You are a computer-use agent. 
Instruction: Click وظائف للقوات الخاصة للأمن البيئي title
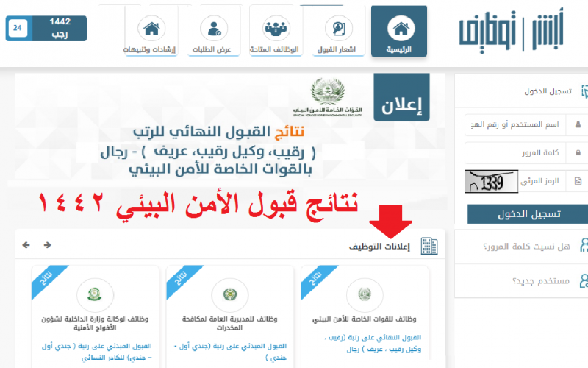(x=365, y=319)
